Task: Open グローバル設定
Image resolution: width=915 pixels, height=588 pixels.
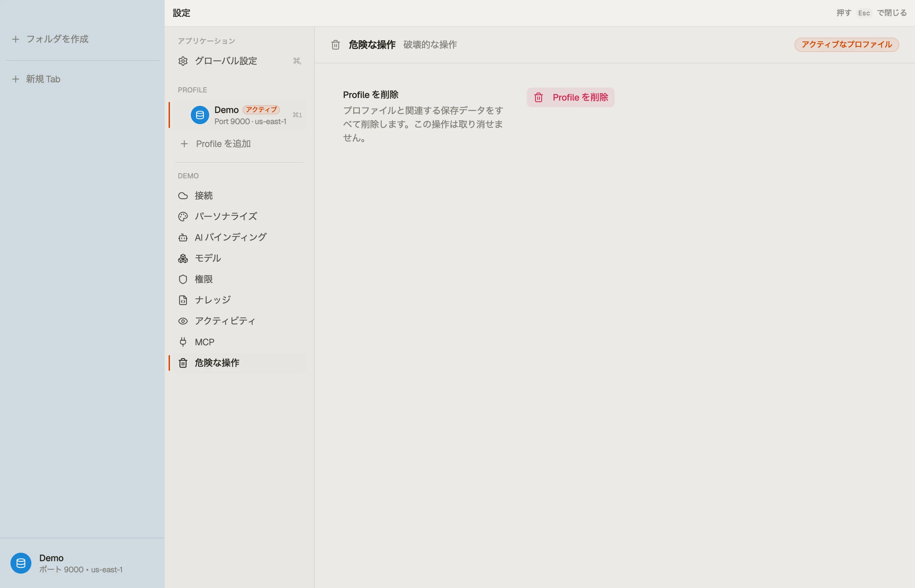Action: tap(240, 61)
